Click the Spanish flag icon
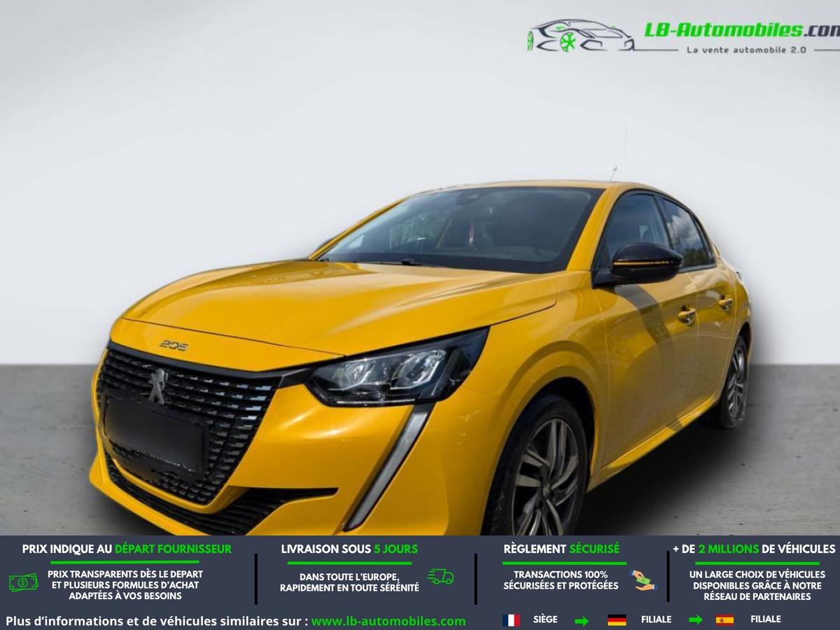The width and height of the screenshot is (840, 630). (x=724, y=620)
